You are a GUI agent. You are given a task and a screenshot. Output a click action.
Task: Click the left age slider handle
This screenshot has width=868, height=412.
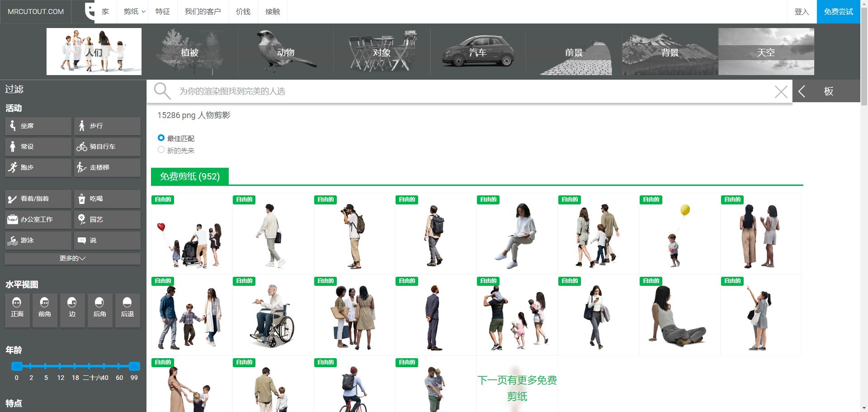17,366
